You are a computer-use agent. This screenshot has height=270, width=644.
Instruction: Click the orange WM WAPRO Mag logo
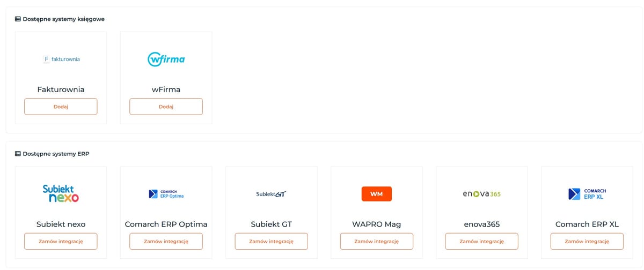tap(376, 194)
